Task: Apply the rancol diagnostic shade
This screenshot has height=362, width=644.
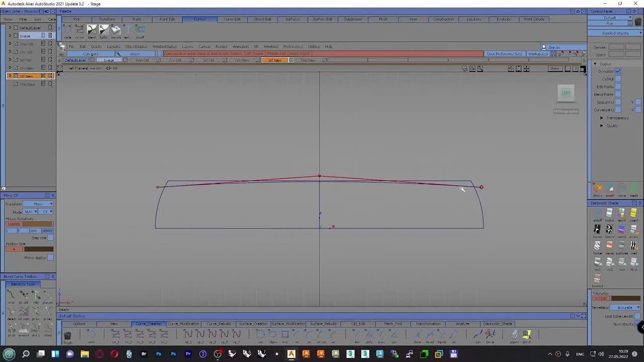Action: pos(622,214)
